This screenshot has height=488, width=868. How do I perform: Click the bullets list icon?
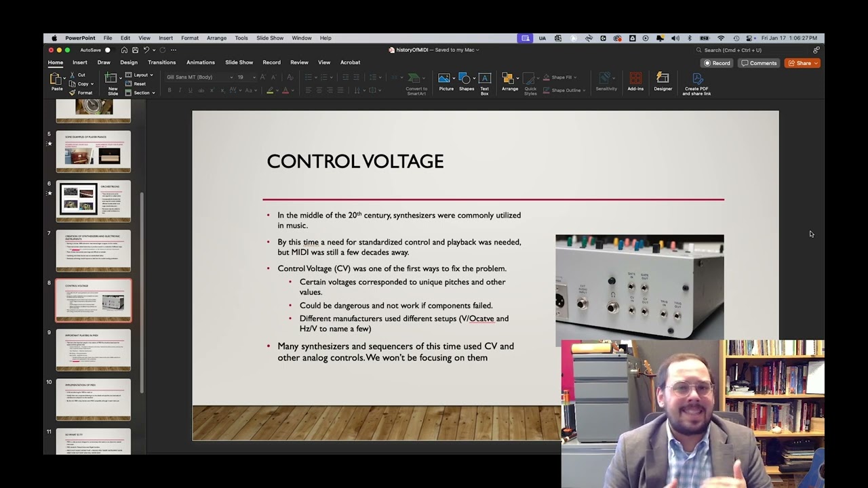tap(308, 77)
